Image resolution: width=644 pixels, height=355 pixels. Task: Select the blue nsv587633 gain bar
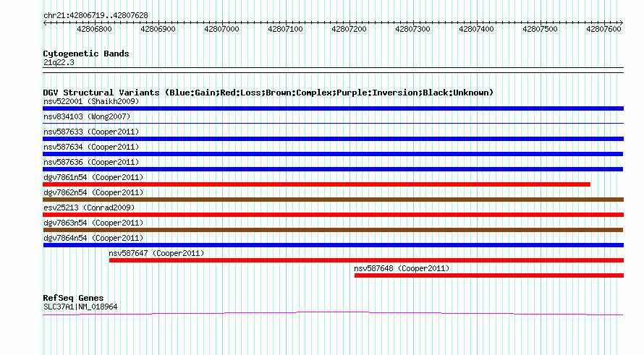(333, 139)
